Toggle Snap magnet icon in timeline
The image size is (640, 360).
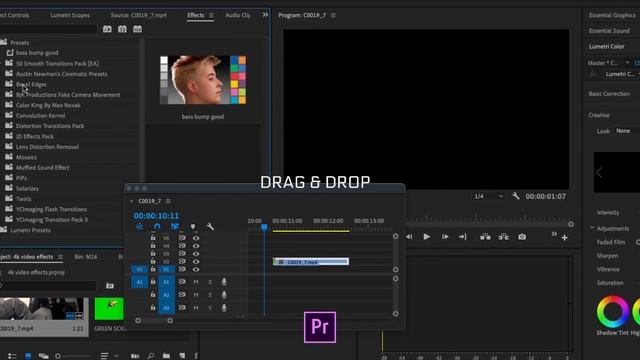(x=157, y=227)
